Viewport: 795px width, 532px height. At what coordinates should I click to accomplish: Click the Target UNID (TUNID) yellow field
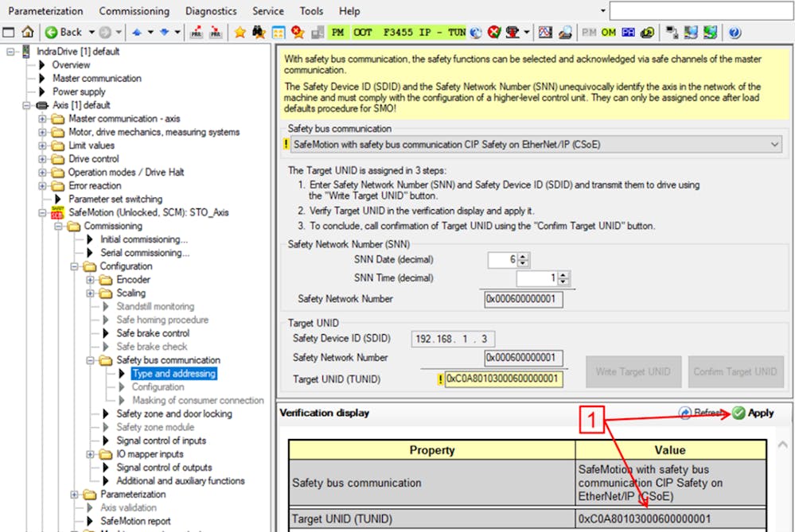click(x=504, y=379)
